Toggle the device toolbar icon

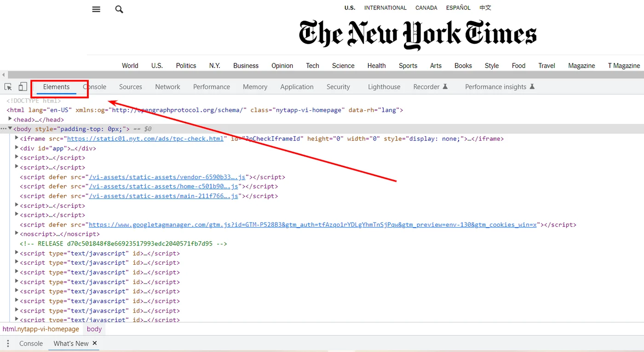coord(23,87)
